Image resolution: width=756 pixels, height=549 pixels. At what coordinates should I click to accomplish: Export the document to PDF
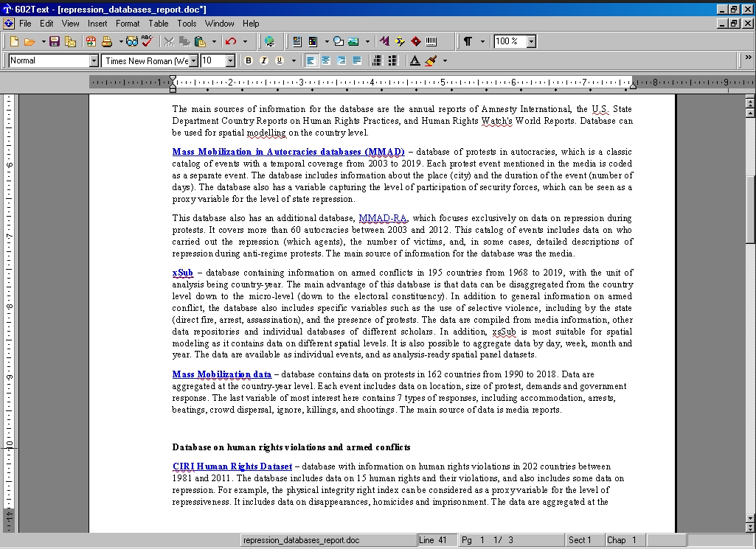pyautogui.click(x=91, y=41)
